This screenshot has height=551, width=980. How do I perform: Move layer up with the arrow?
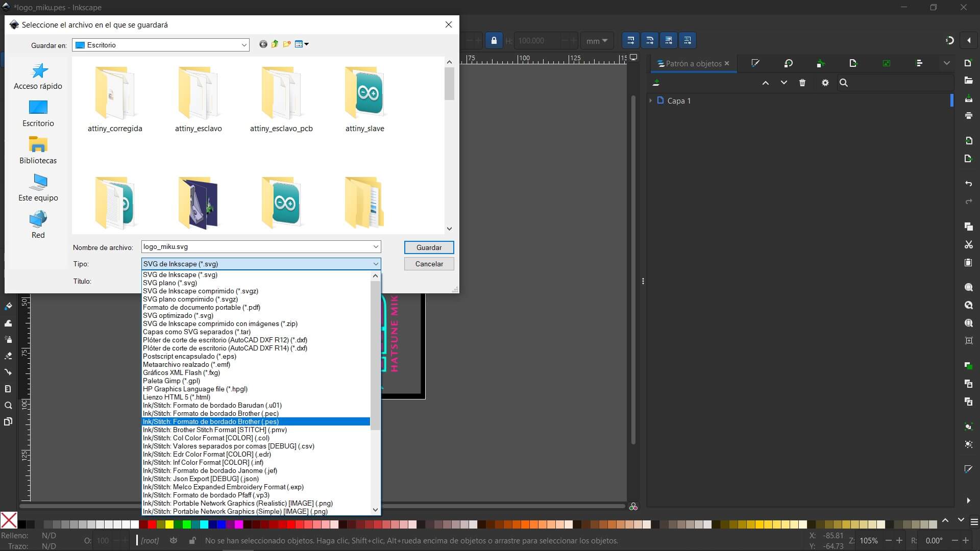(x=766, y=83)
